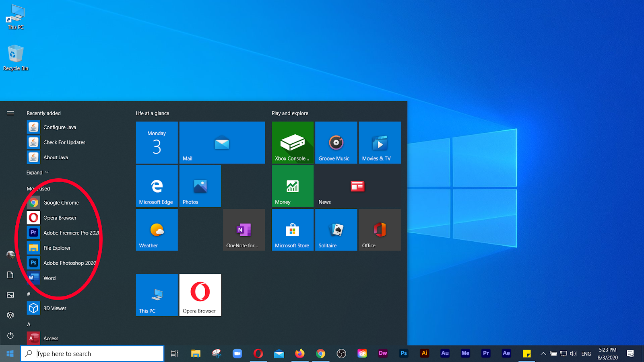Launch Zoom from the taskbar

coord(237,354)
